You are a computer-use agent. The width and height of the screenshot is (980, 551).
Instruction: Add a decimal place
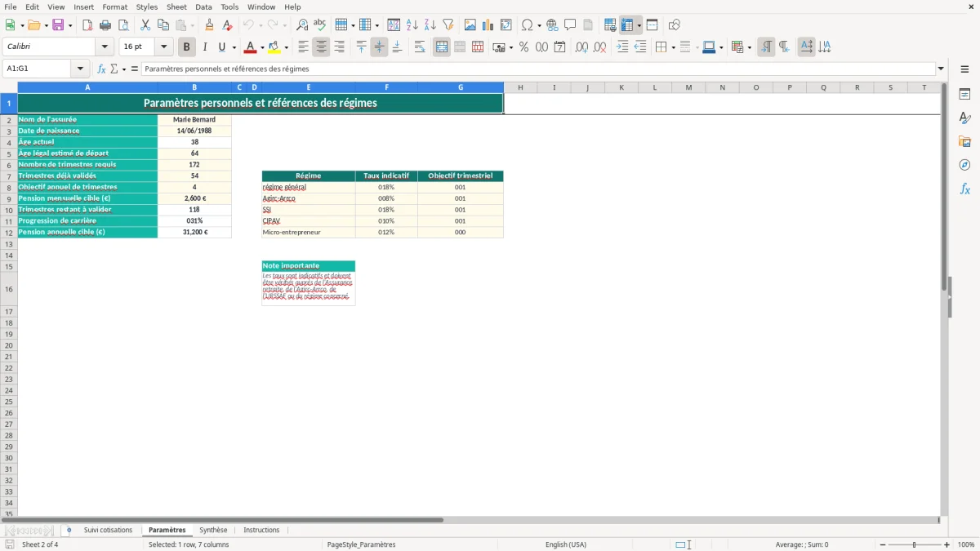[x=581, y=47]
